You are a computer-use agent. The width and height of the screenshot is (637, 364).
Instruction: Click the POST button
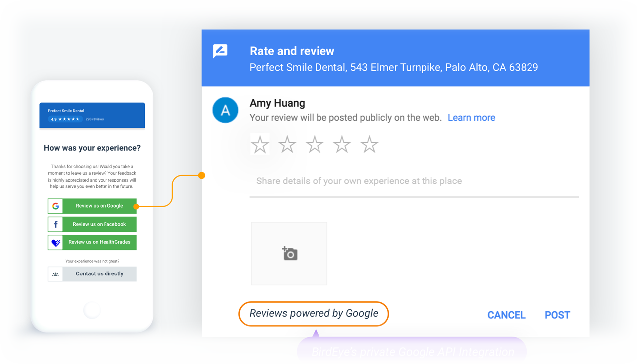557,315
